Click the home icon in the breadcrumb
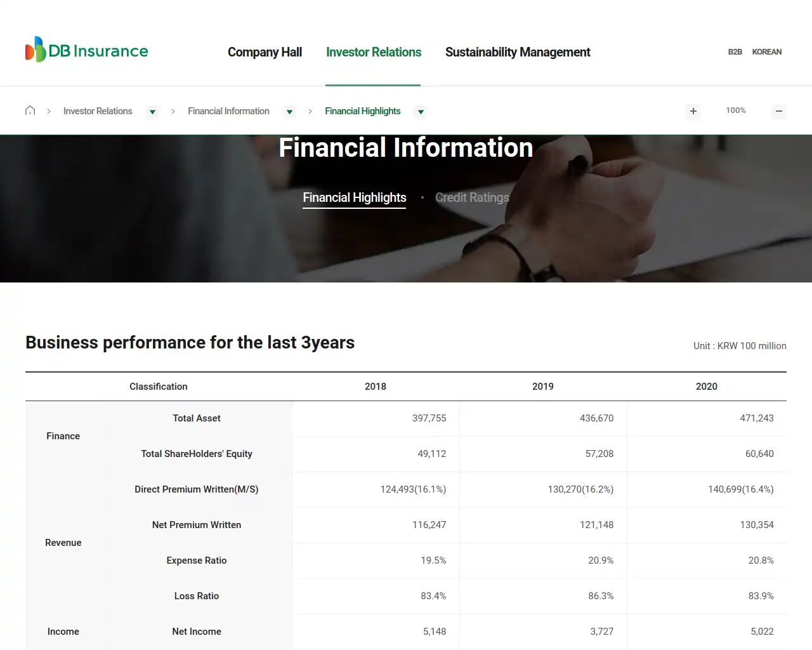 [30, 110]
